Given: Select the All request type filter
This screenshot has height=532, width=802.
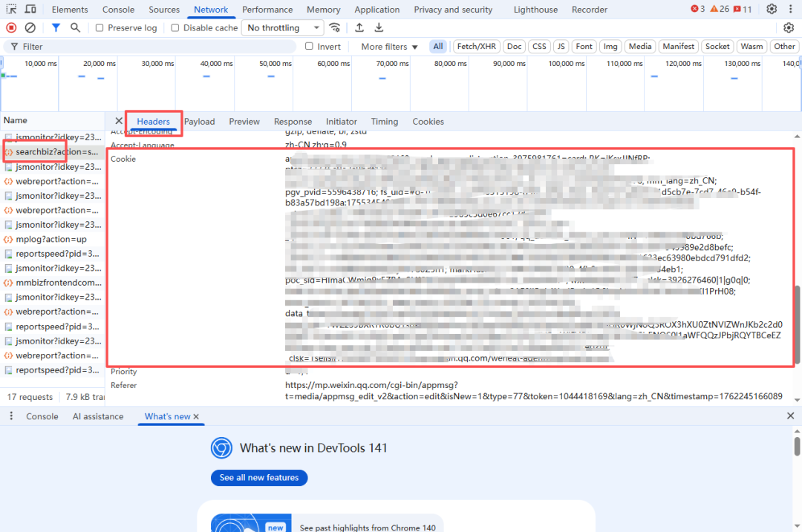Looking at the screenshot, I should click(438, 46).
